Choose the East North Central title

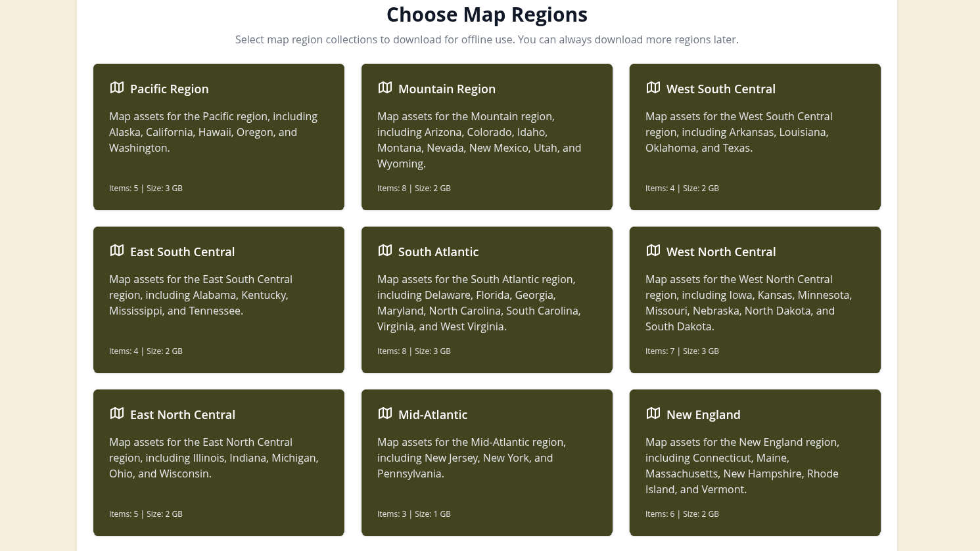click(x=182, y=415)
